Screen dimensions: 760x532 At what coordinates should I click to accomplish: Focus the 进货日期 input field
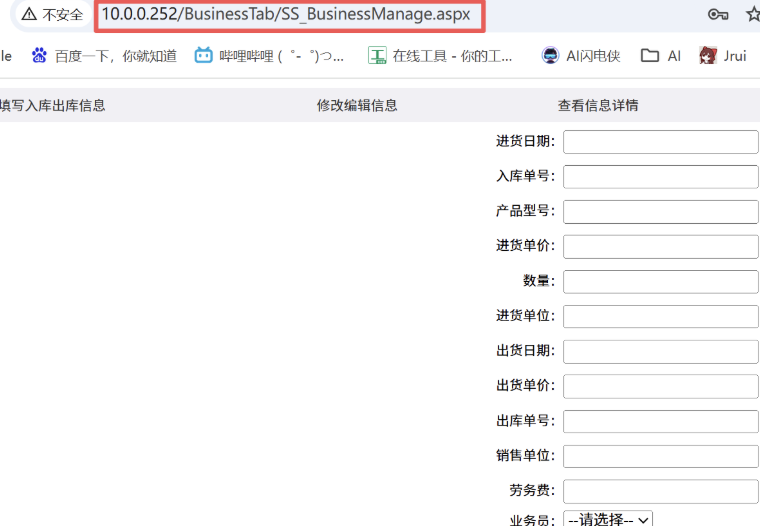(x=661, y=142)
